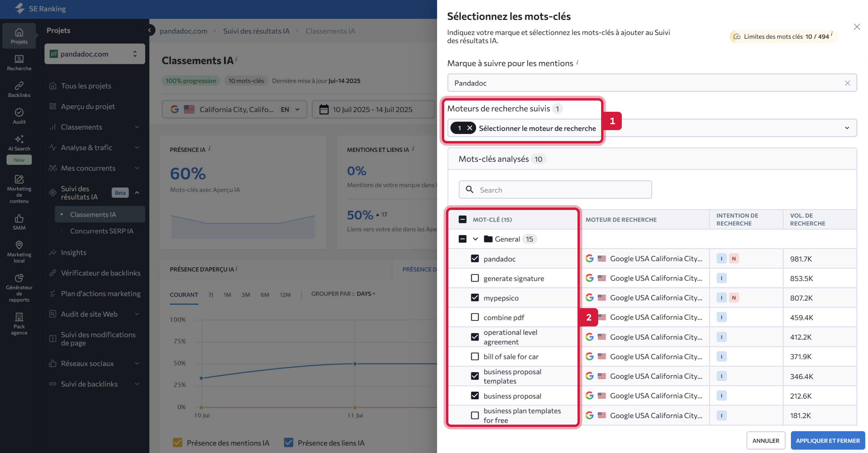Open Générateur de rapports icon
This screenshot has height=453, width=868.
tap(19, 278)
